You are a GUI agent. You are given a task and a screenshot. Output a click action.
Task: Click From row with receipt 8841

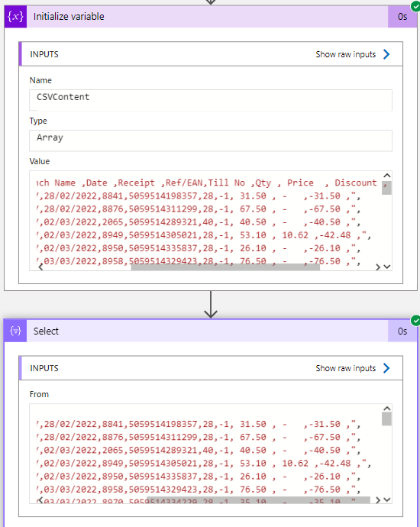point(199,424)
